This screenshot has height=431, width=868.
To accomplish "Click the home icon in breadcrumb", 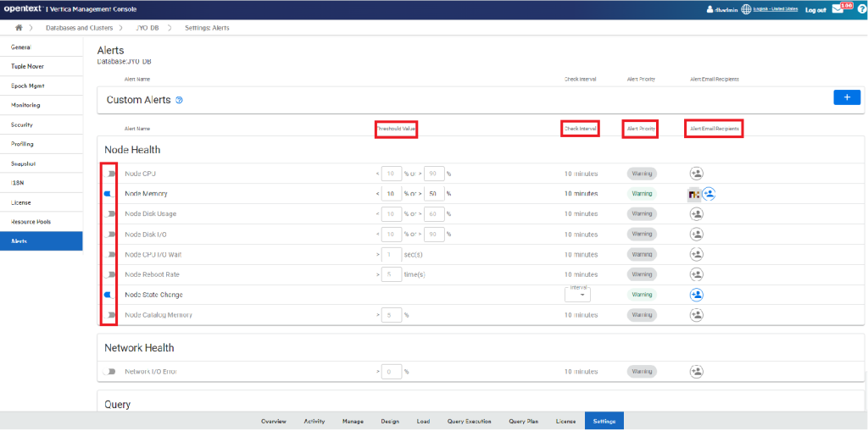I will click(19, 28).
